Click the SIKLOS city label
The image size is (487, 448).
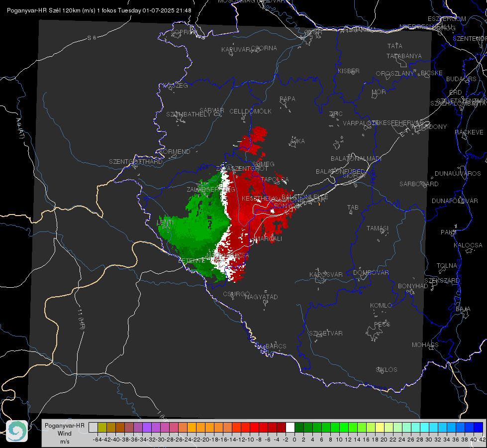[x=387, y=369]
